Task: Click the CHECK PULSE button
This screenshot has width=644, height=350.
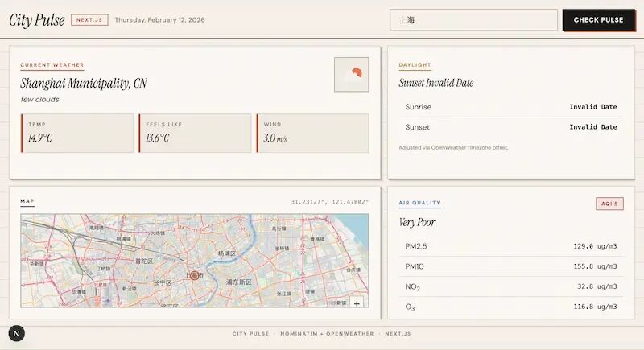Action: pyautogui.click(x=598, y=19)
